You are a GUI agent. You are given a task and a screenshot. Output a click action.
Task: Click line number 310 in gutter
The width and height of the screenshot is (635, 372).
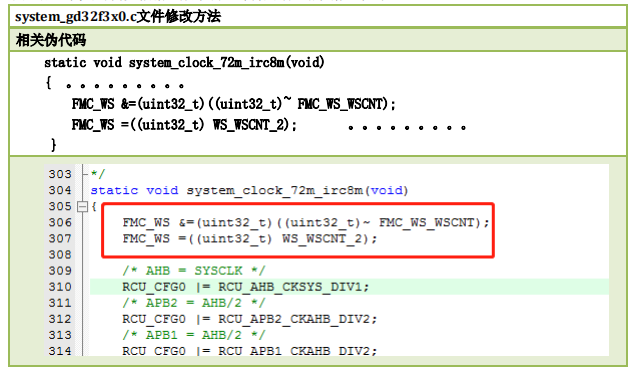coord(60,287)
